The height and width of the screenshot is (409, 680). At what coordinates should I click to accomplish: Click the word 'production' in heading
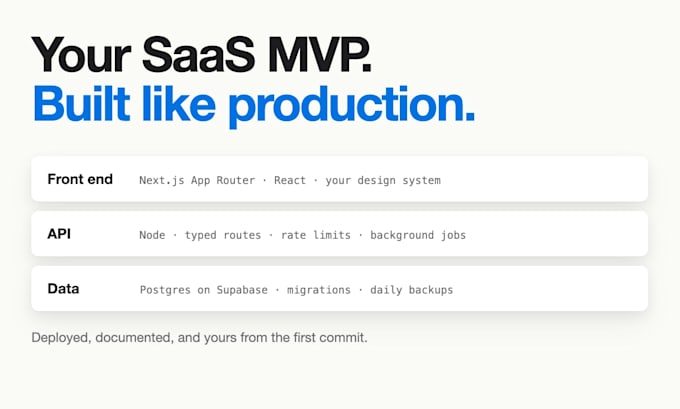(x=352, y=106)
